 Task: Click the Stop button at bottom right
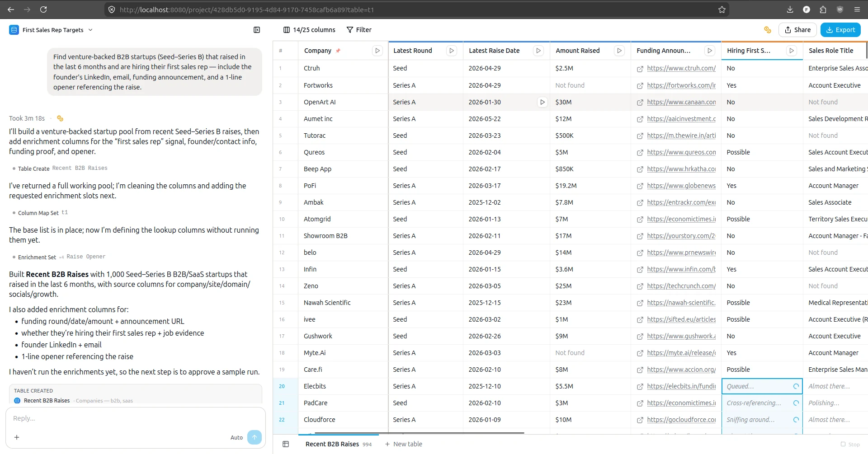tap(850, 445)
